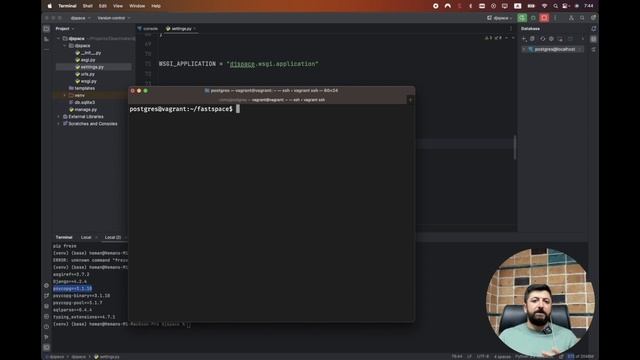640x360 pixels.
Task: Click the green Run button
Action: [x=522, y=18]
